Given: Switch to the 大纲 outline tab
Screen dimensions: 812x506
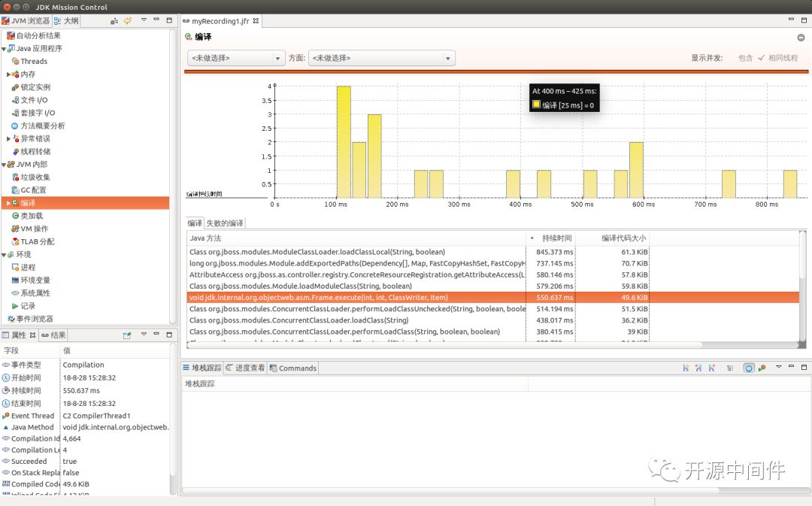Looking at the screenshot, I should [66, 21].
